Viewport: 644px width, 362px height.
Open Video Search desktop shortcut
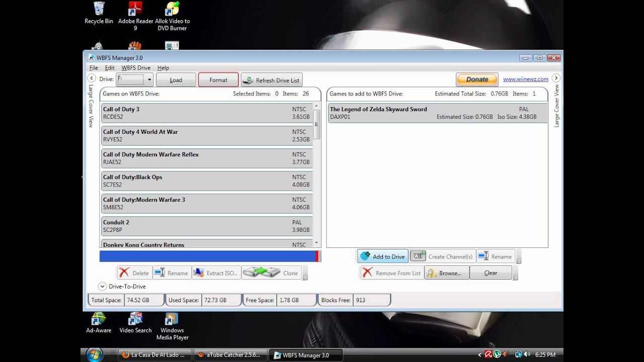coord(135,322)
